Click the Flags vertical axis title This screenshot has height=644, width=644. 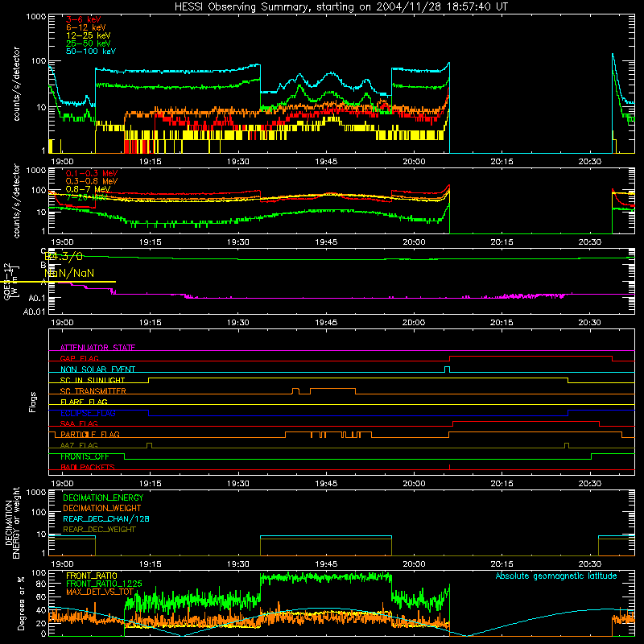[32, 402]
